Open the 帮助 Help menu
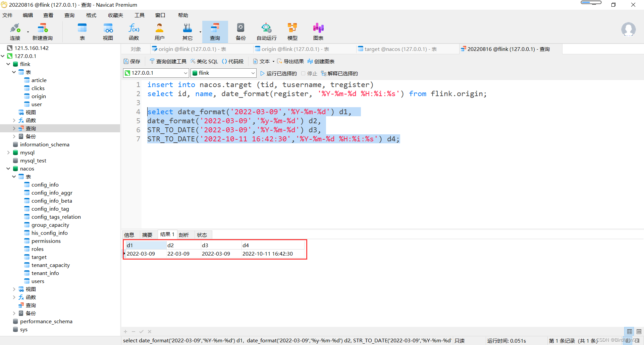Screen dimensions: 644x345 [183, 15]
